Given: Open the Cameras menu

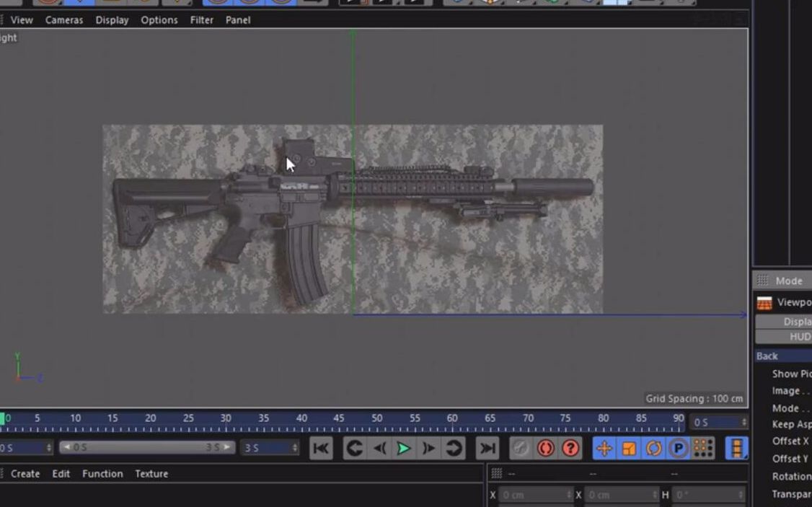Looking at the screenshot, I should click(x=63, y=19).
